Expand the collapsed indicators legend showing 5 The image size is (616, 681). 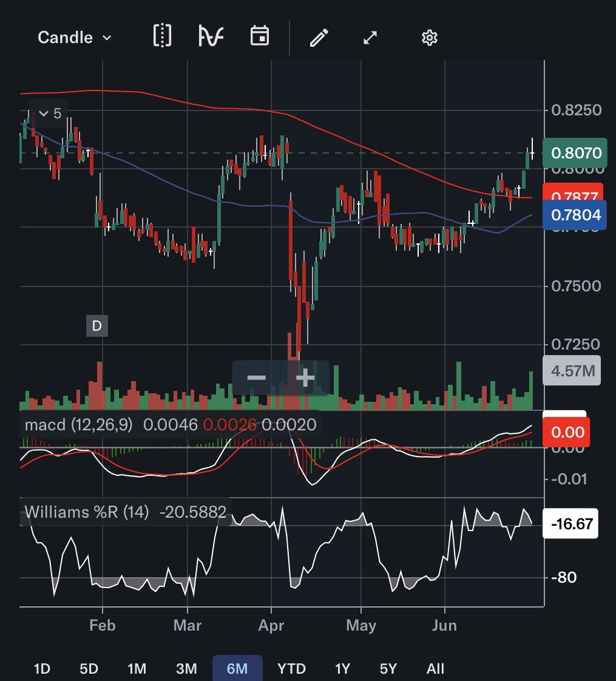pyautogui.click(x=49, y=113)
